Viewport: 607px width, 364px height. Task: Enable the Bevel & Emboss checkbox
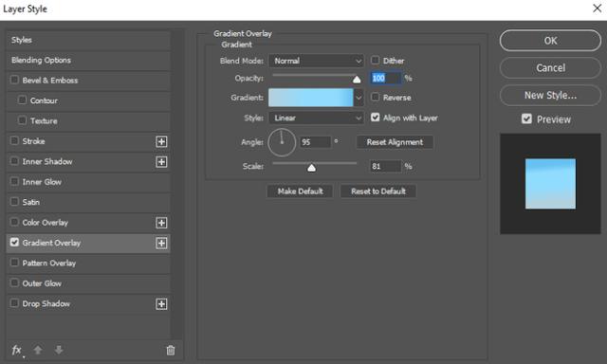point(14,80)
